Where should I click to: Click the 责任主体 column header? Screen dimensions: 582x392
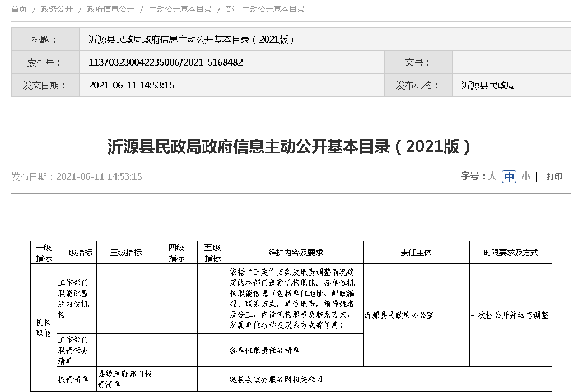pos(416,253)
